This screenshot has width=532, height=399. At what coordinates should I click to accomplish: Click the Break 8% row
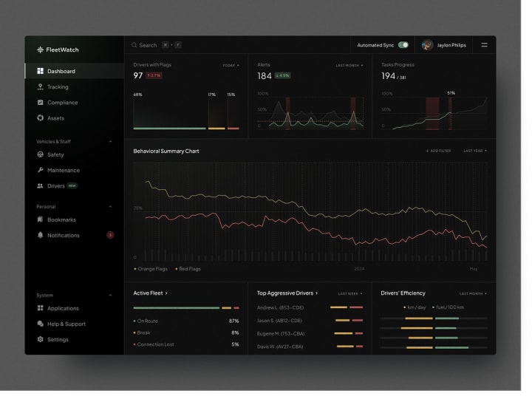187,333
